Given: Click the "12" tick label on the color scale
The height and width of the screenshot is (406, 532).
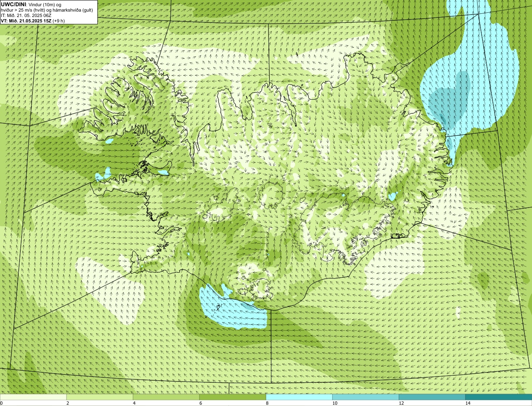Looking at the screenshot, I should click(x=401, y=403).
